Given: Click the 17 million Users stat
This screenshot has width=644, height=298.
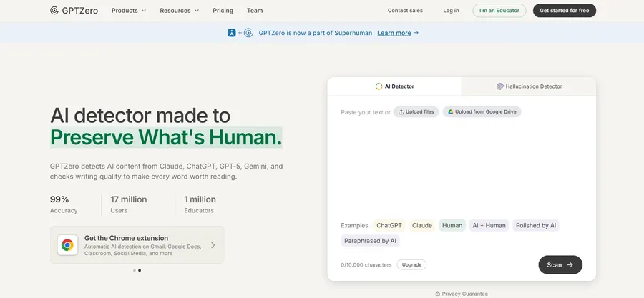Looking at the screenshot, I should (129, 204).
